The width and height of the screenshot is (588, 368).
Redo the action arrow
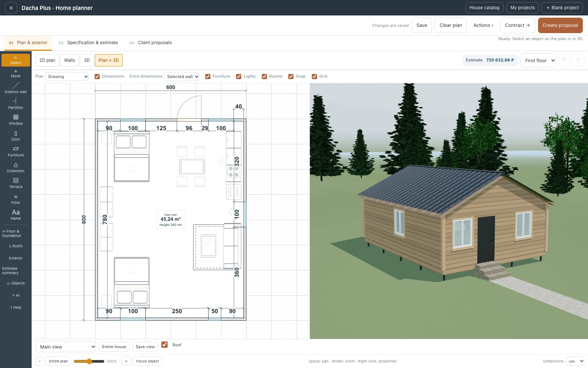pyautogui.click(x=578, y=60)
